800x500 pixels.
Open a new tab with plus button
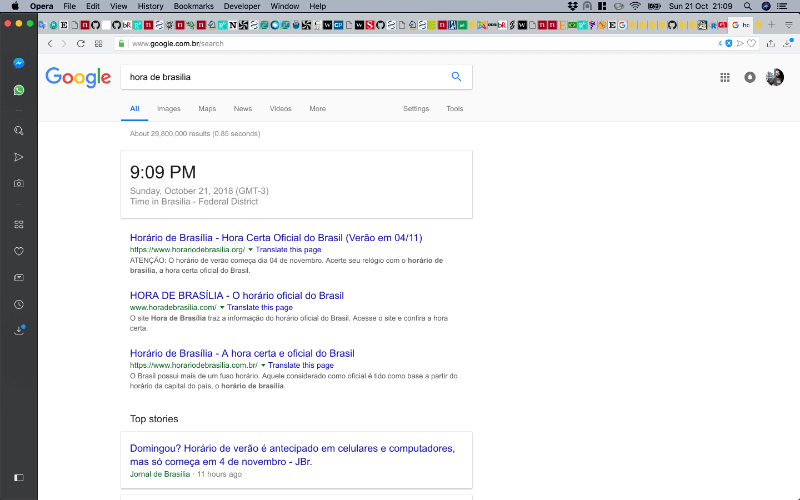771,24
